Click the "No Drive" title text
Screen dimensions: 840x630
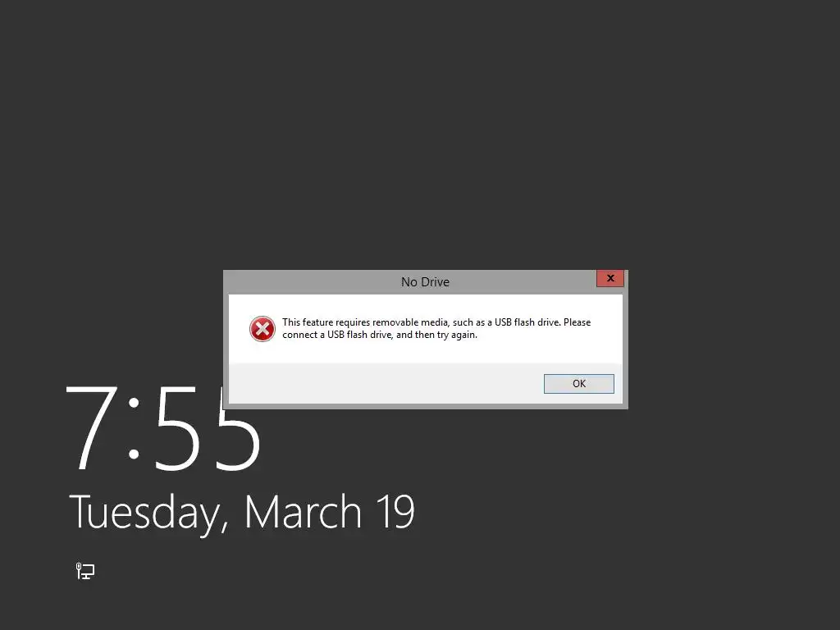click(426, 282)
